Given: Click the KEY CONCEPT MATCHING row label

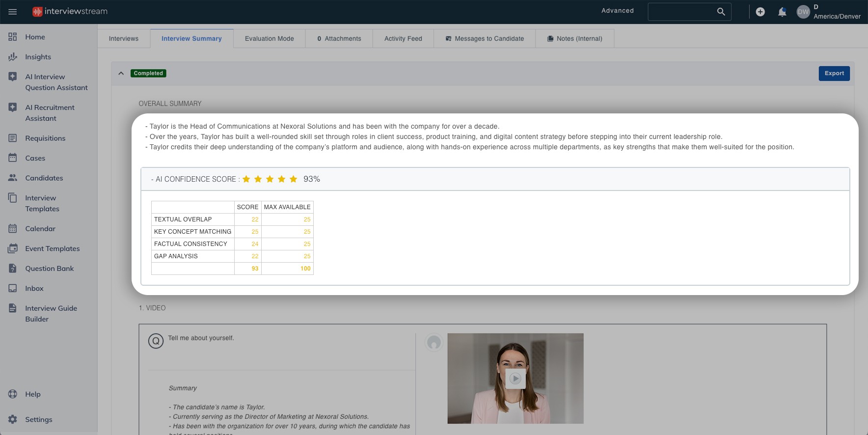Looking at the screenshot, I should pyautogui.click(x=192, y=232).
